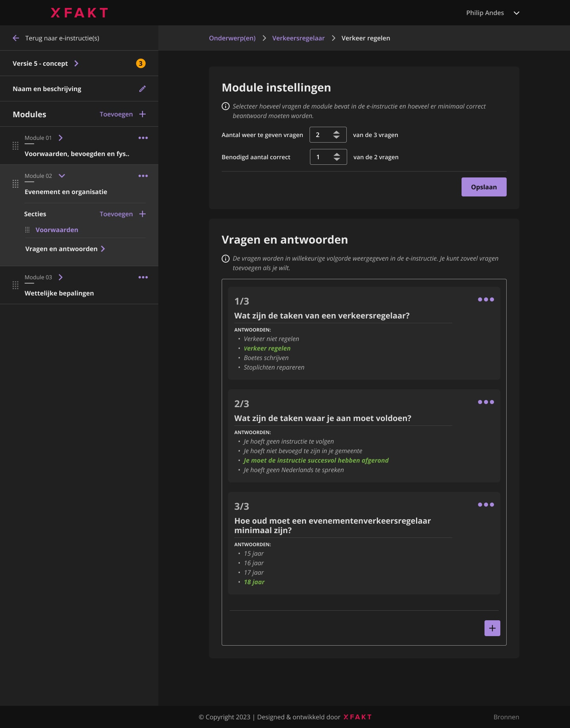Click Toevoegen link beside Modules heading
570x728 pixels.
point(116,114)
